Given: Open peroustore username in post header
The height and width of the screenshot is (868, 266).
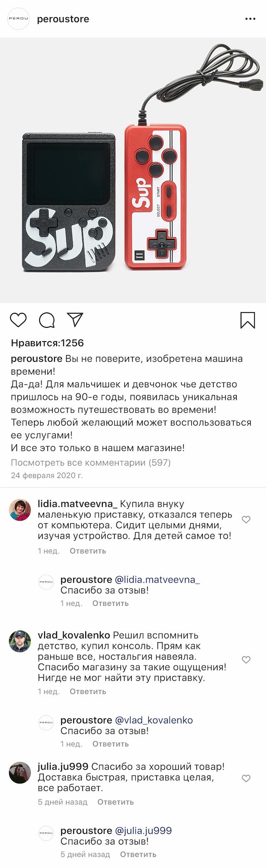Looking at the screenshot, I should pyautogui.click(x=63, y=19).
